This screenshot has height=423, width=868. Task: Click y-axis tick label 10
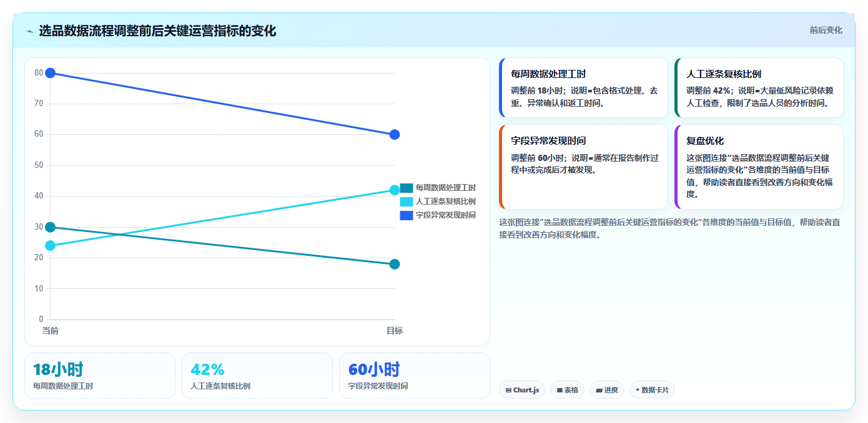(x=39, y=288)
